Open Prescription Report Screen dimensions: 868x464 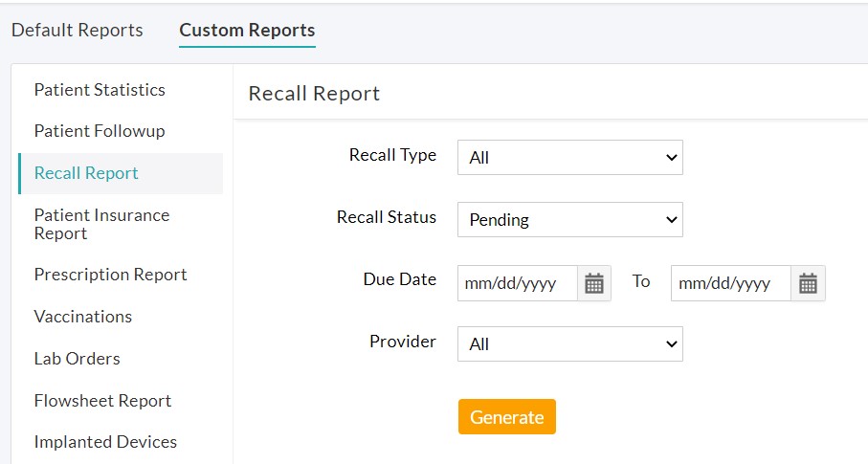[x=110, y=275]
